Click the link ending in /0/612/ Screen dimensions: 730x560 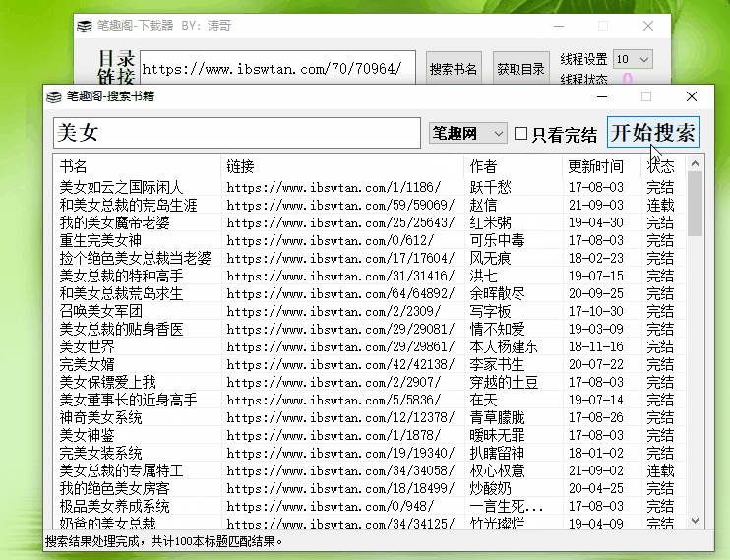pyautogui.click(x=331, y=241)
